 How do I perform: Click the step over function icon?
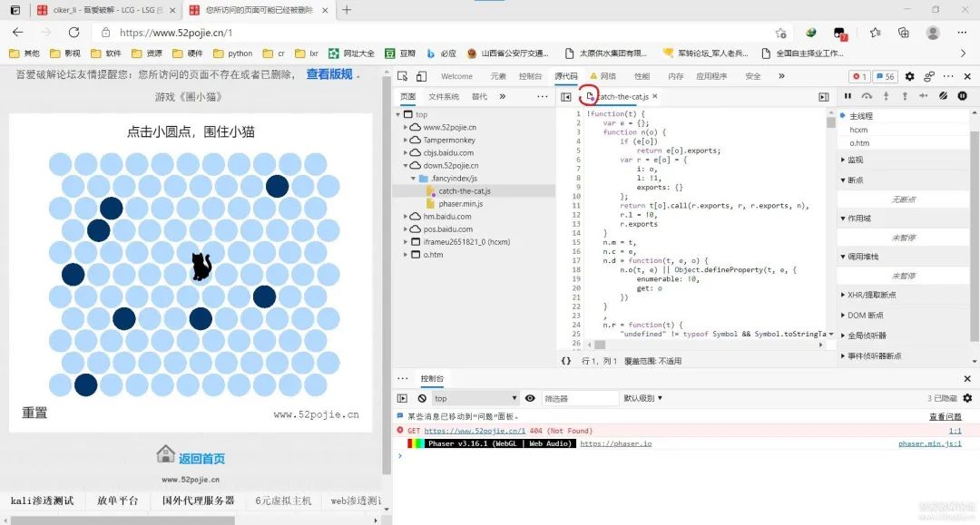(867, 96)
